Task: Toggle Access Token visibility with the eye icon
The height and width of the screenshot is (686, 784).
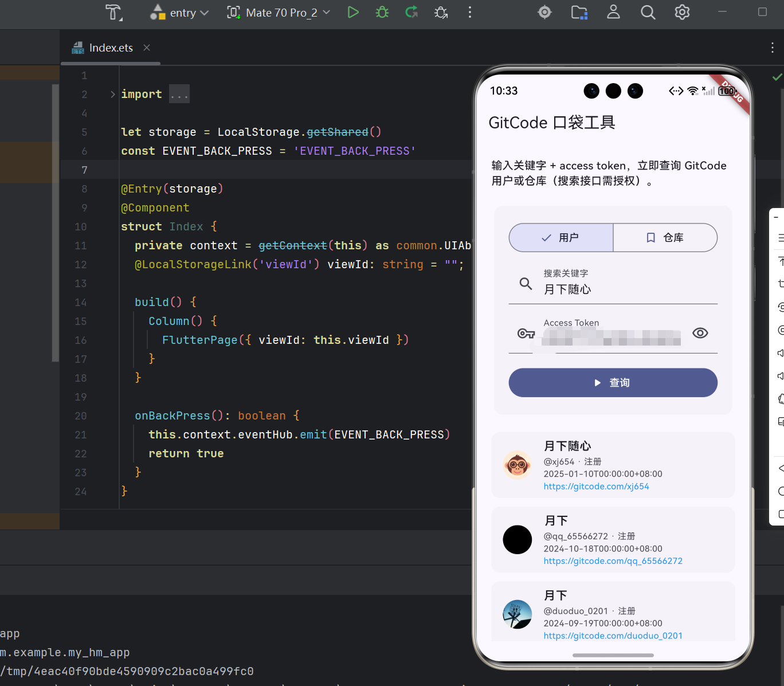Action: (x=700, y=332)
